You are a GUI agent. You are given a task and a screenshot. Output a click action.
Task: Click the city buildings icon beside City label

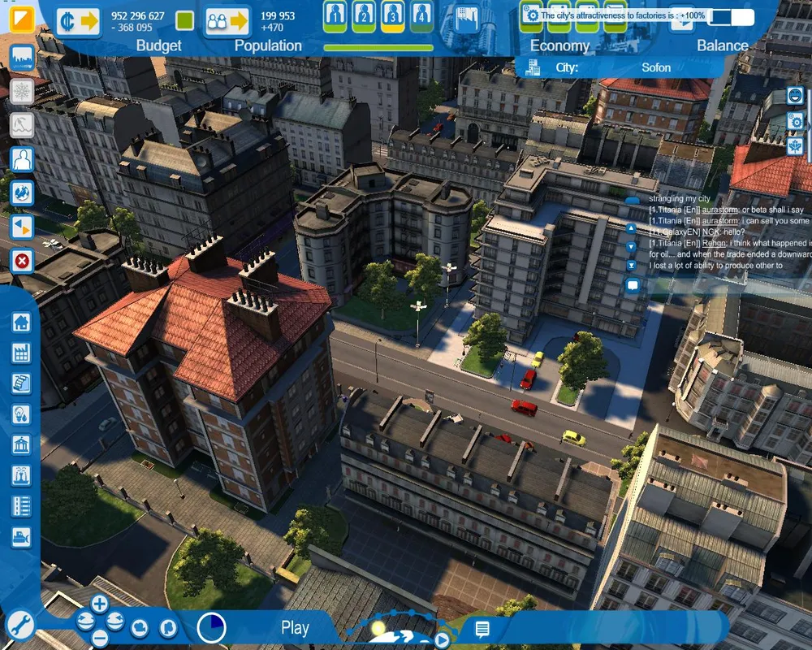[x=533, y=68]
